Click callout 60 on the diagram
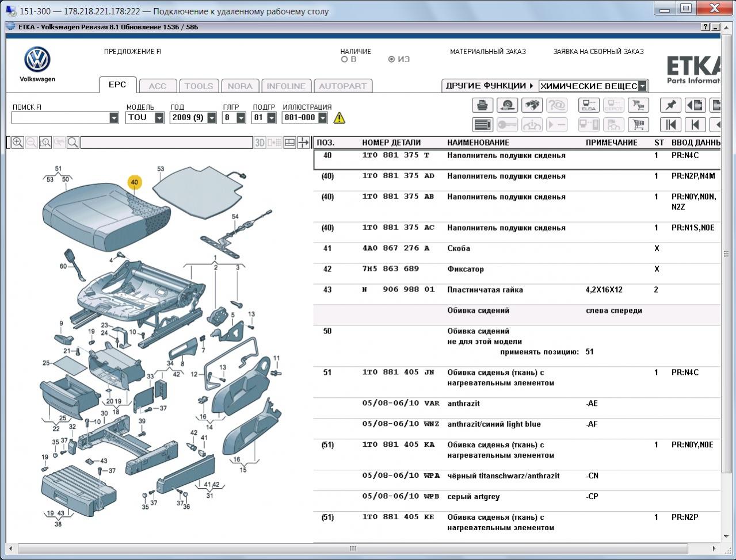 [63, 266]
